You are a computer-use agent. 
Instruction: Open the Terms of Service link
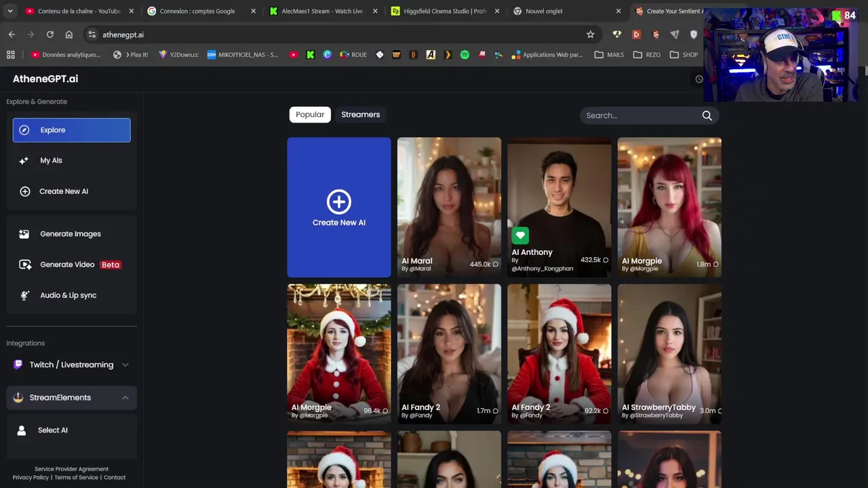click(76, 477)
